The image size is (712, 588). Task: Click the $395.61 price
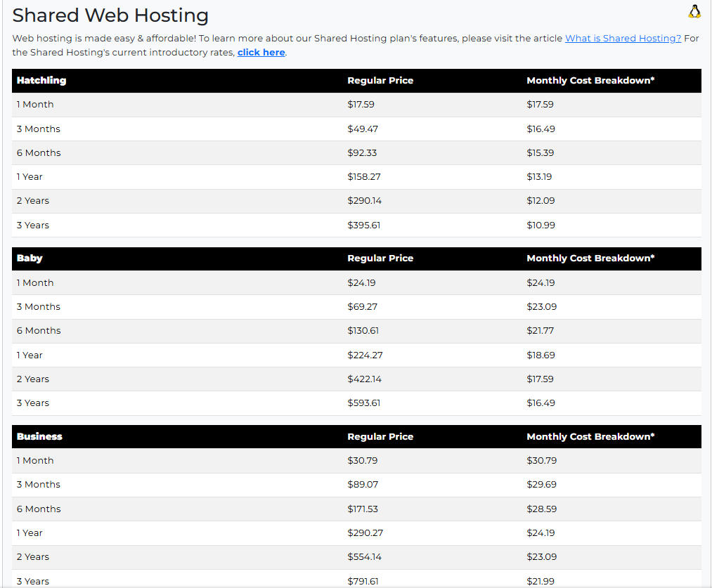tap(363, 225)
